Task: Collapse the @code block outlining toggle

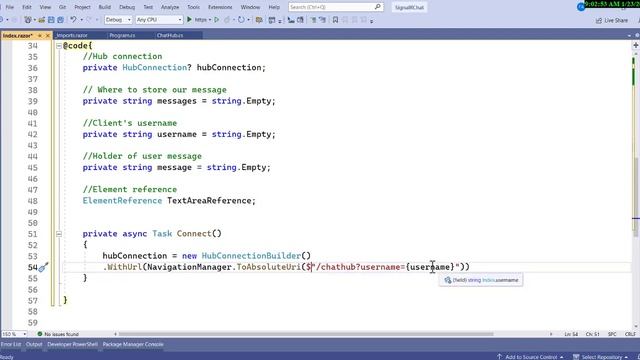Action: 59,46
